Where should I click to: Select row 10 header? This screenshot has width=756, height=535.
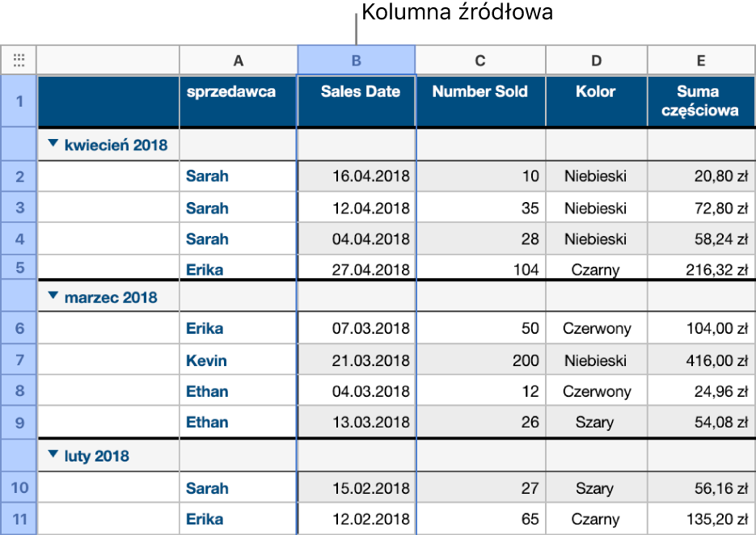click(19, 488)
